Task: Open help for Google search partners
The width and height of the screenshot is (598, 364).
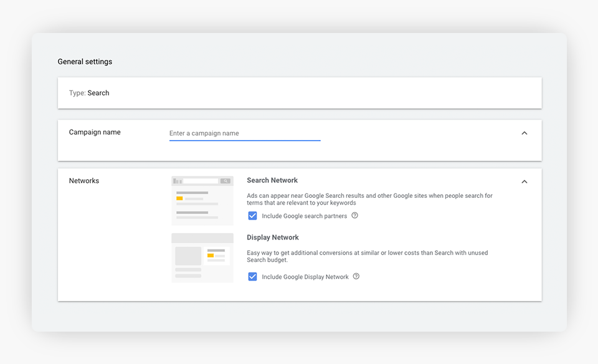Action: tap(355, 216)
